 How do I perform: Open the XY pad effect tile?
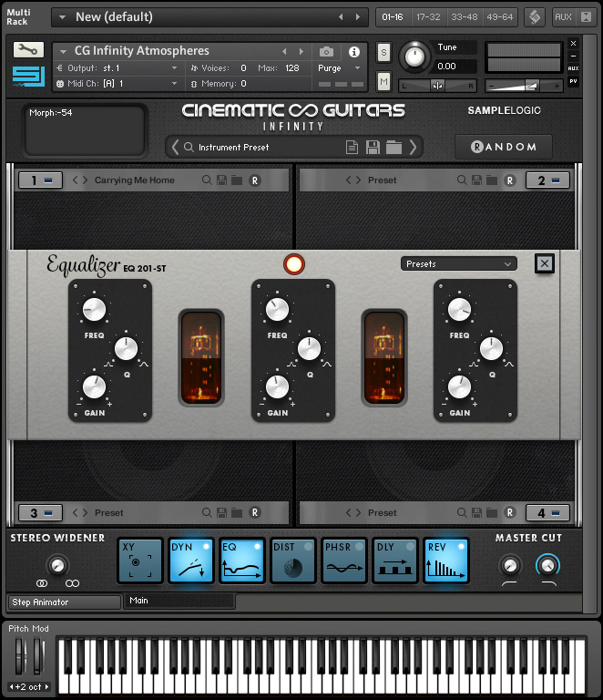139,561
